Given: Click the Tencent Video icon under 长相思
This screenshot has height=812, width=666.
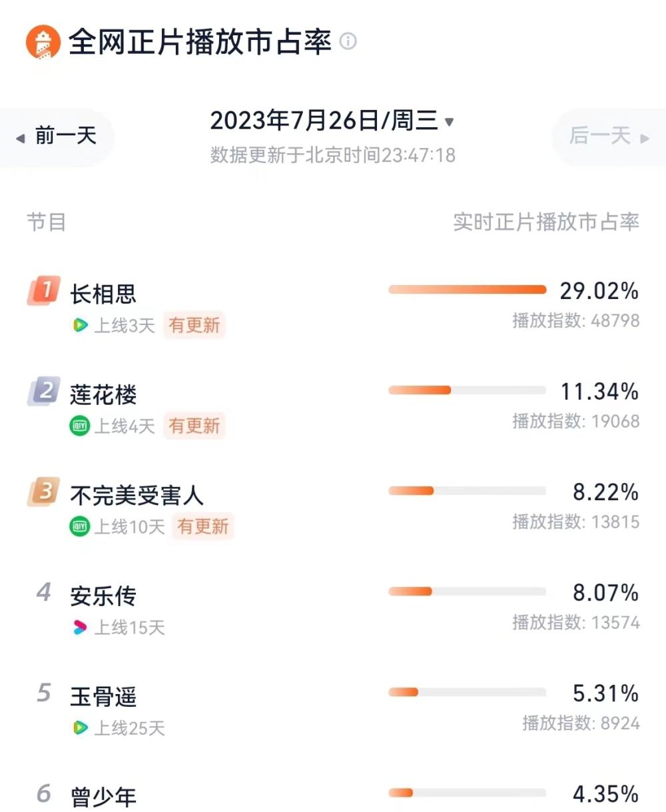Looking at the screenshot, I should (80, 325).
